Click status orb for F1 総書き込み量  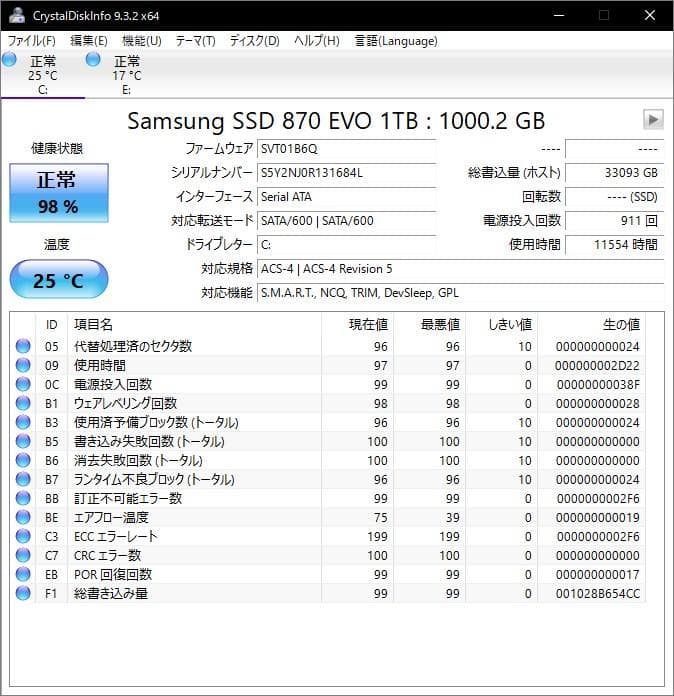(x=23, y=593)
